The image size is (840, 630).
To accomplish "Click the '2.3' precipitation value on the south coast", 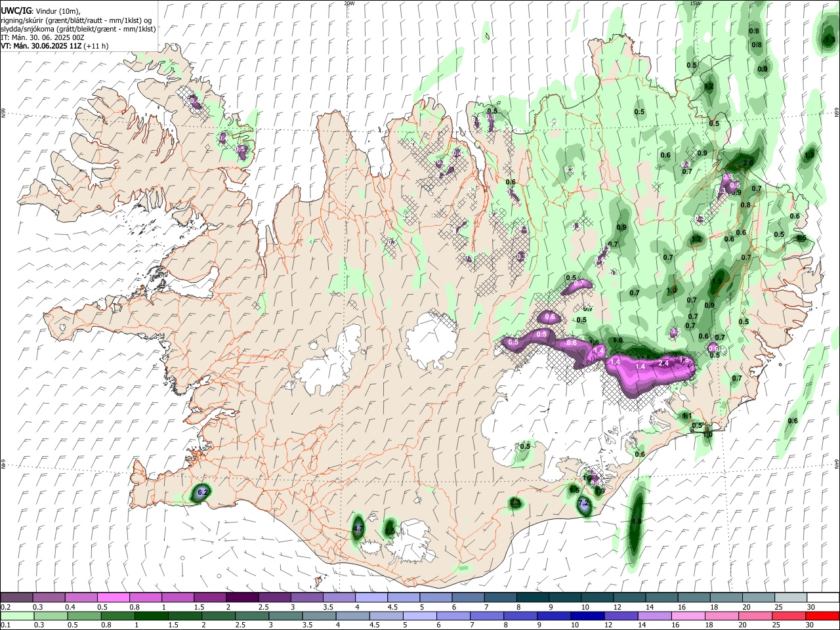I will (515, 503).
